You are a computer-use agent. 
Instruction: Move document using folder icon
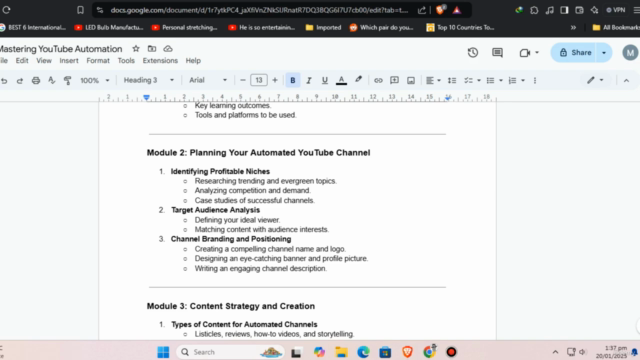[x=152, y=49]
